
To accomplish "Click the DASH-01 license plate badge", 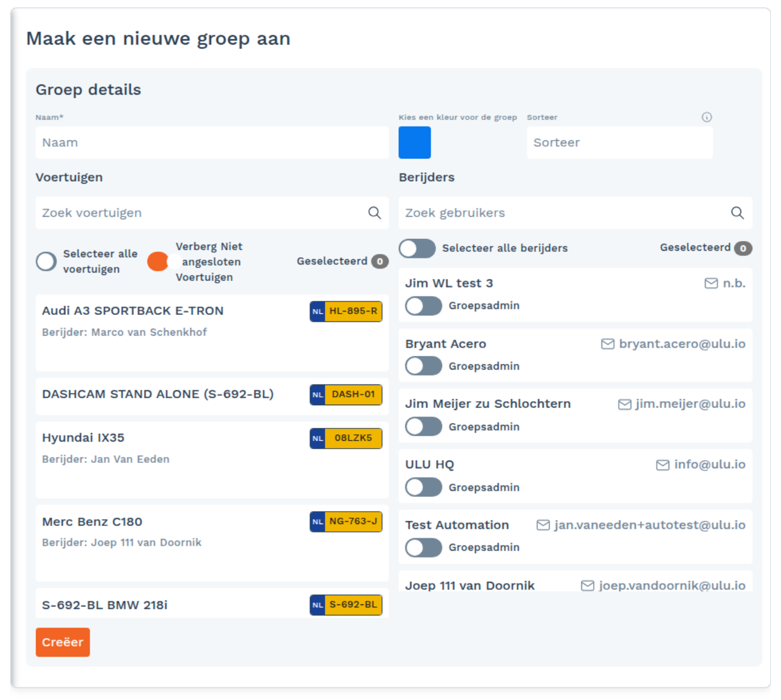I will 346,395.
